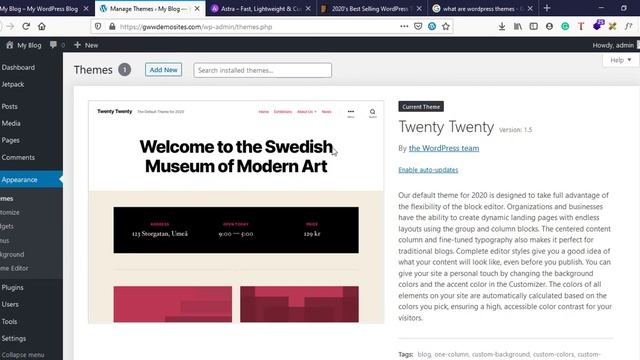
Task: Close the Manage Themes tab
Action: [197, 9]
